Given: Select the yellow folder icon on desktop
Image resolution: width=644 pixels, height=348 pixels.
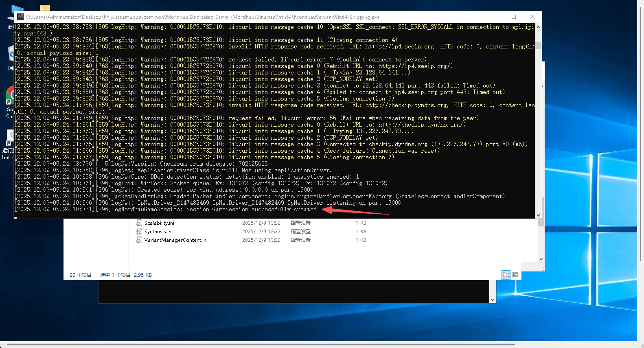Looking at the screenshot, I should coord(45,8).
